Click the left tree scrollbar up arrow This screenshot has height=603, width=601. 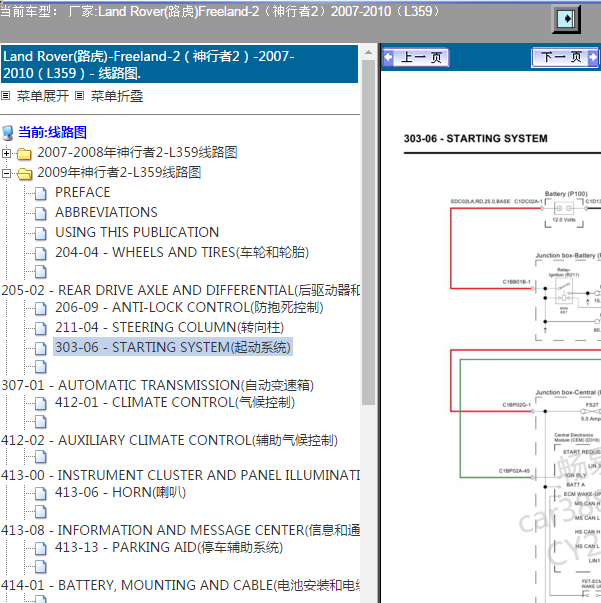(368, 52)
